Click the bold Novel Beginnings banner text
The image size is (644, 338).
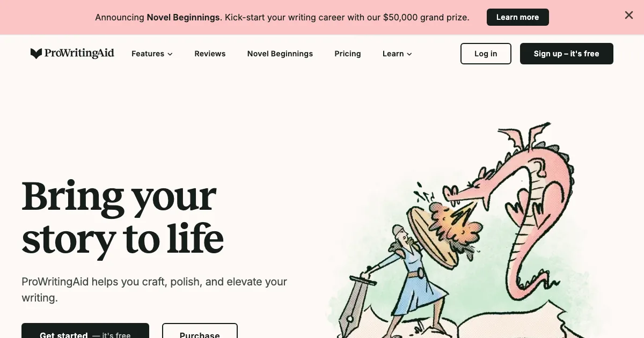[184, 17]
